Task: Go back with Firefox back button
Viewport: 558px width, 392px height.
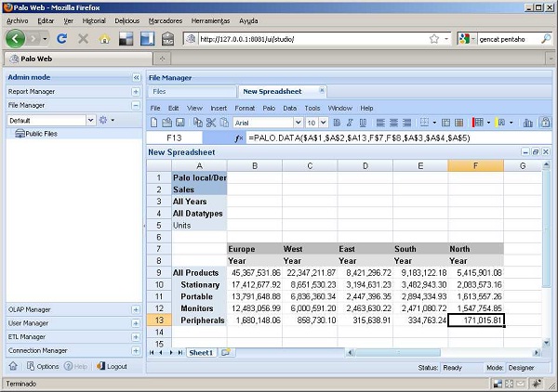Action: [15, 38]
